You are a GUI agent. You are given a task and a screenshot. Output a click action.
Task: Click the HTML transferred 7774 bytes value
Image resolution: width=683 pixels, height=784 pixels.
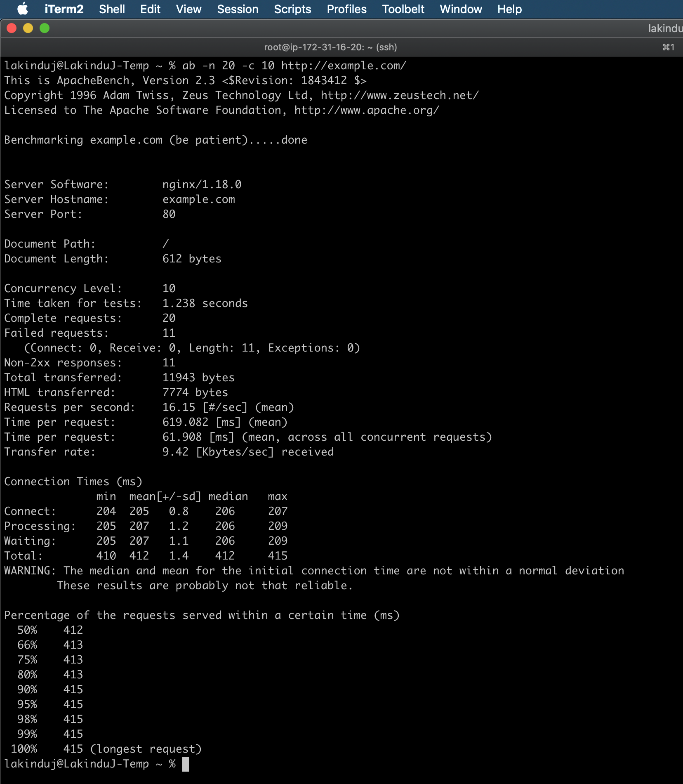tap(195, 392)
